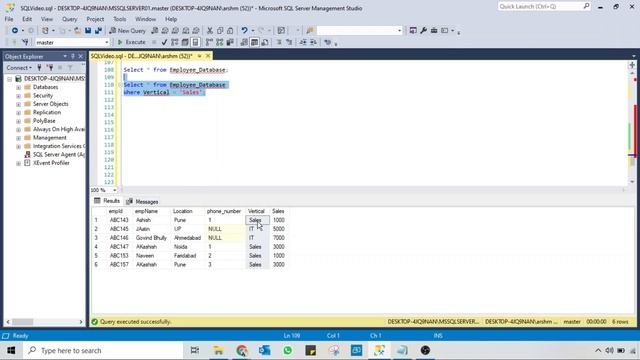Screen dimensions: 640x360
Task: Expand the Server Objects tree node
Action: [18, 104]
